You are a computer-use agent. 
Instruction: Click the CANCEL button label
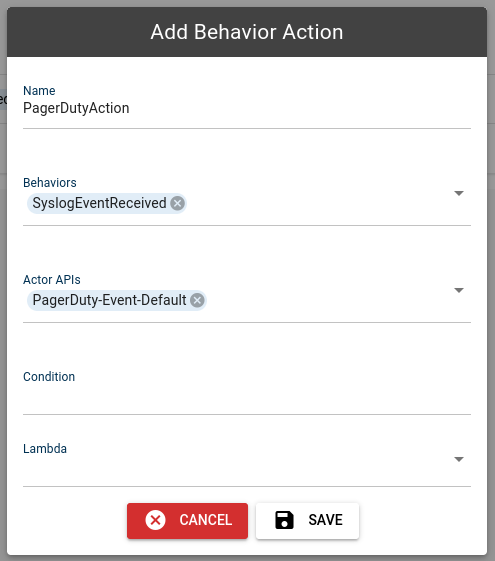[x=206, y=520]
